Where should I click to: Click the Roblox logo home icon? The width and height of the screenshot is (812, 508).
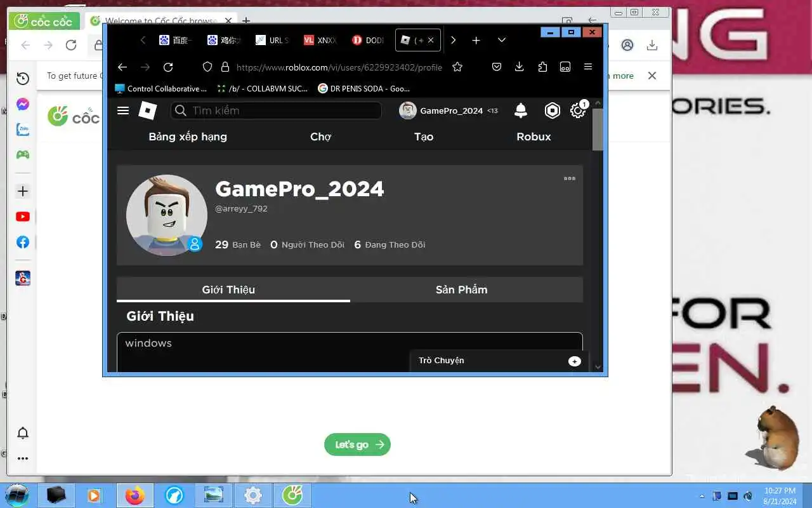148,110
